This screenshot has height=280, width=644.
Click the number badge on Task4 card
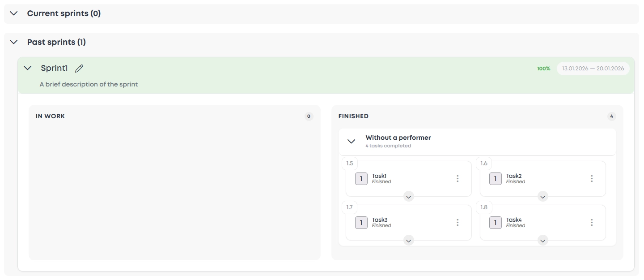coord(496,223)
